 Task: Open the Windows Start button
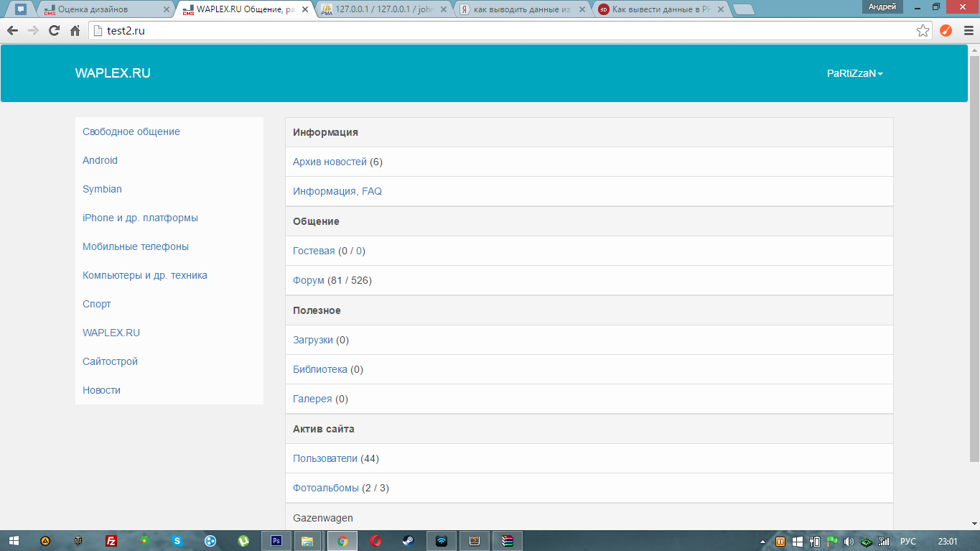point(14,541)
